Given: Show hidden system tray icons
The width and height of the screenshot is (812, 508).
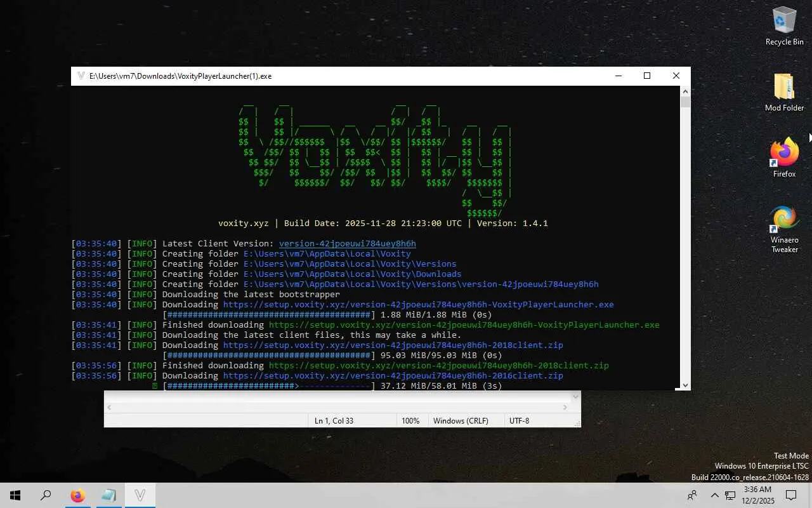Looking at the screenshot, I should tap(714, 495).
